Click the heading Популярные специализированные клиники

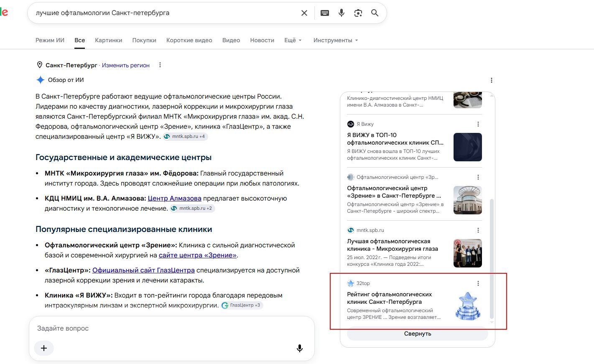point(124,229)
